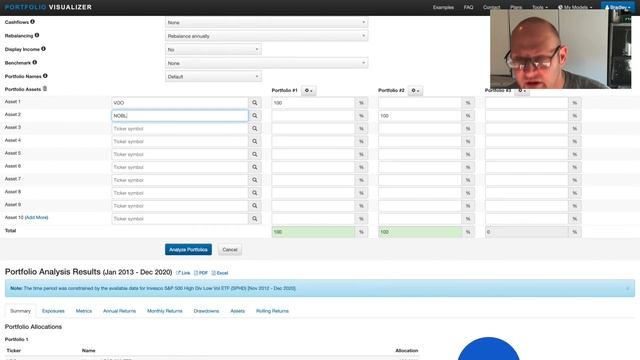This screenshot has height=360, width=640.
Task: Go to Portfolio Visualizer home logo
Action: [x=48, y=7]
